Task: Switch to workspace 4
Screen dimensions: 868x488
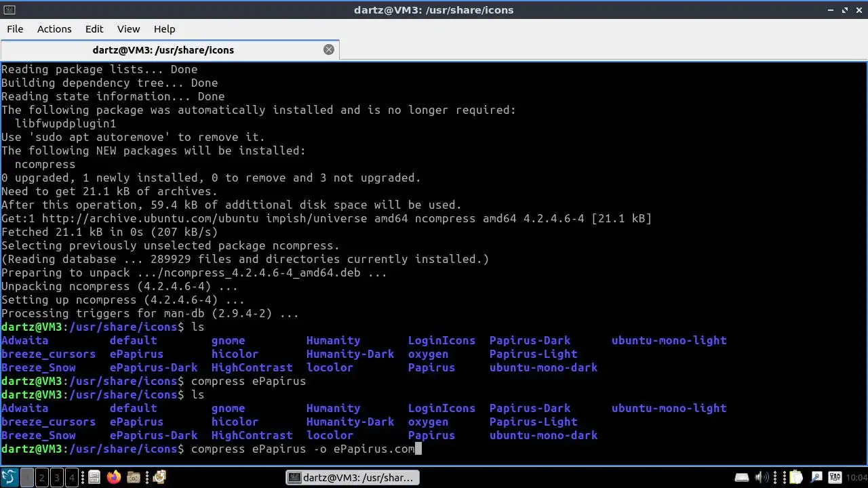Action: click(x=71, y=478)
